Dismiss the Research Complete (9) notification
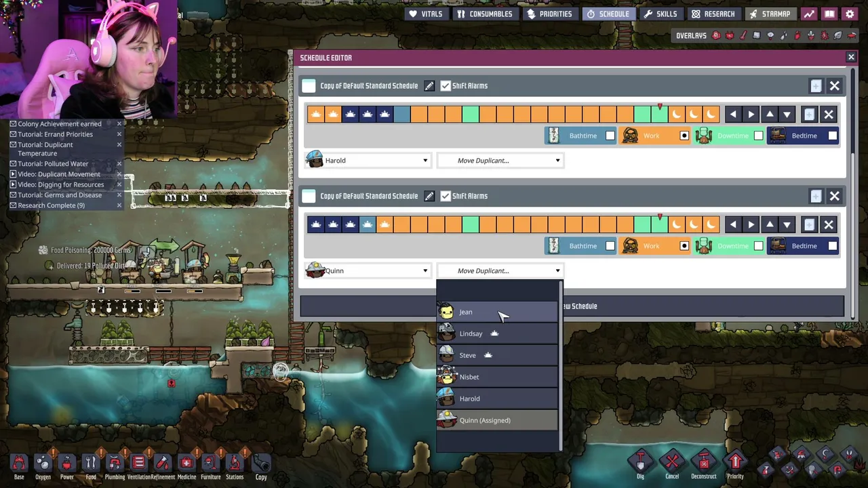 [119, 205]
